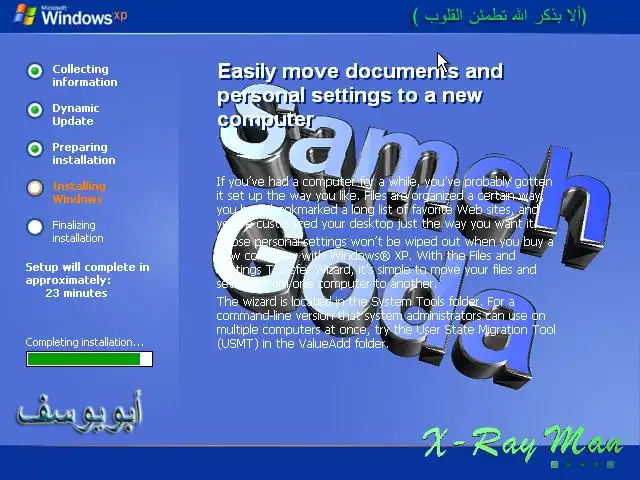
Task: Click the paragraph starting 'If you've had a computer'
Action: click(x=384, y=202)
